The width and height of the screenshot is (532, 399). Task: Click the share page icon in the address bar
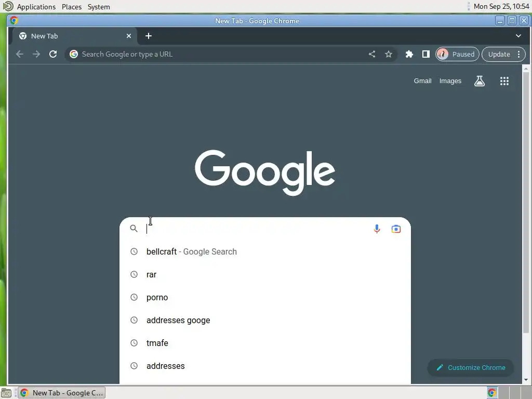coord(372,54)
